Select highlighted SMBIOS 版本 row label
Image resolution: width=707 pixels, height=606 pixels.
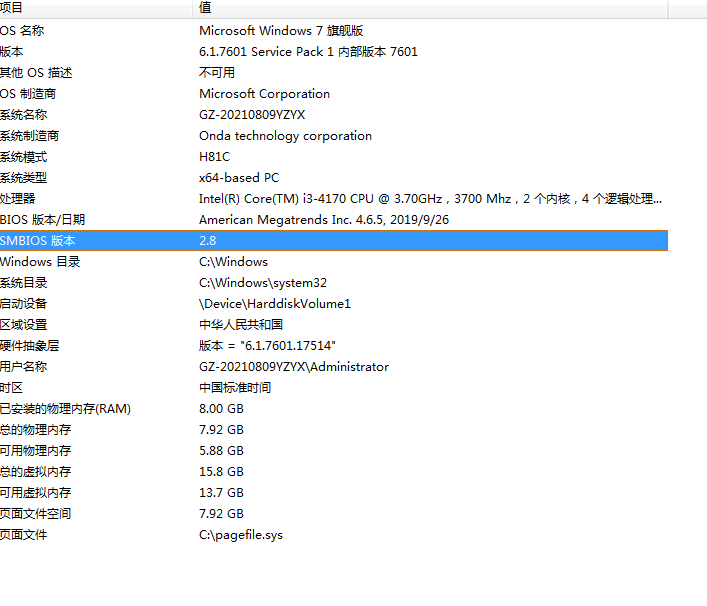(37, 241)
